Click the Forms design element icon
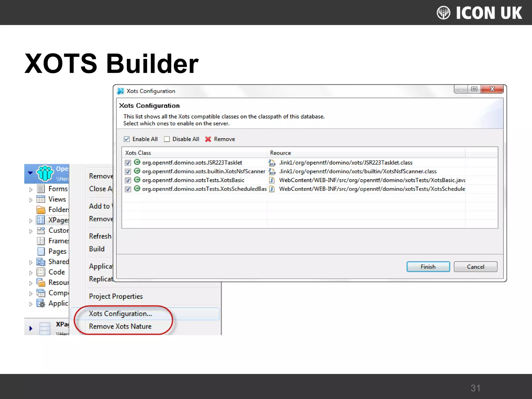 [41, 189]
